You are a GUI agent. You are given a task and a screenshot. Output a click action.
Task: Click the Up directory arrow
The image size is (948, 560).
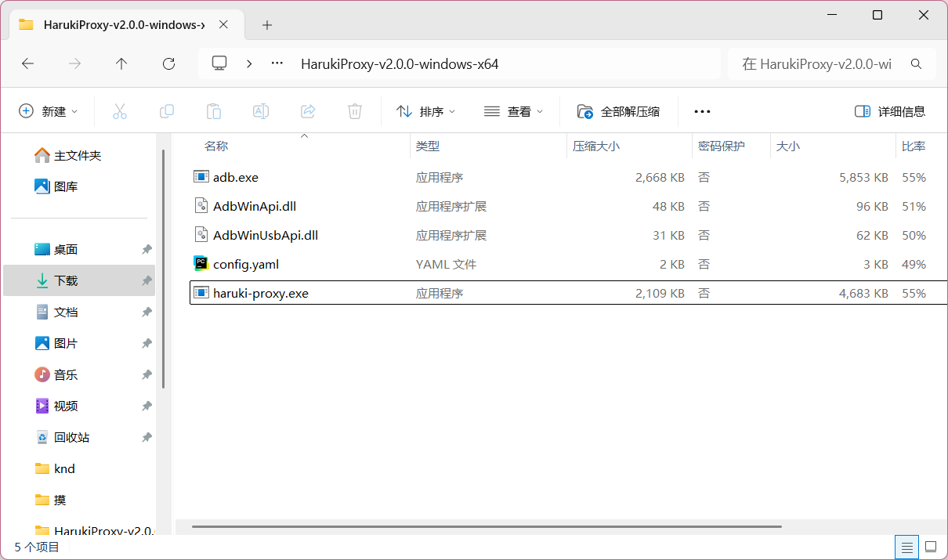121,64
